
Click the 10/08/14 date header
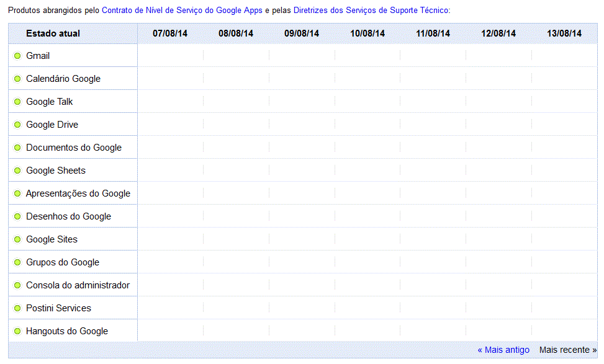(367, 33)
